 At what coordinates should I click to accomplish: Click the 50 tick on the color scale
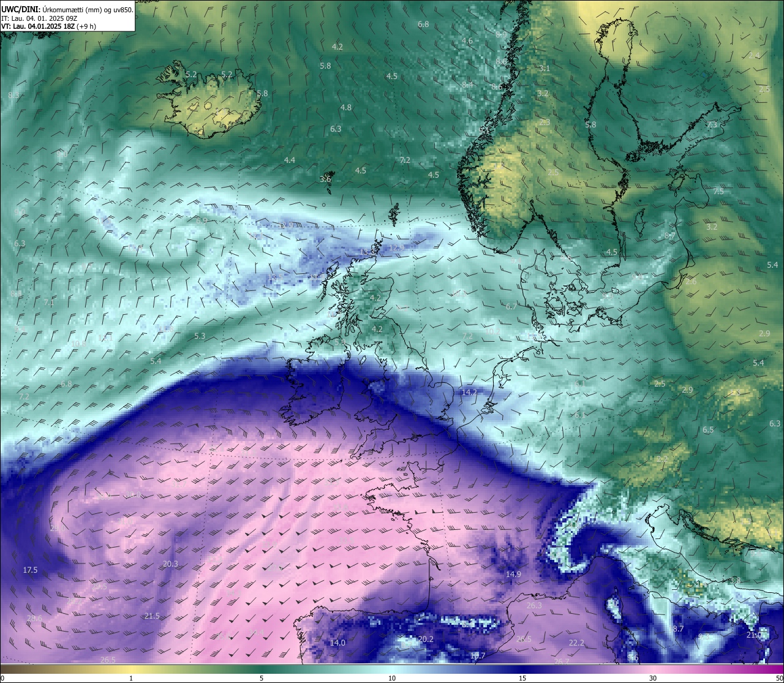[779, 678]
